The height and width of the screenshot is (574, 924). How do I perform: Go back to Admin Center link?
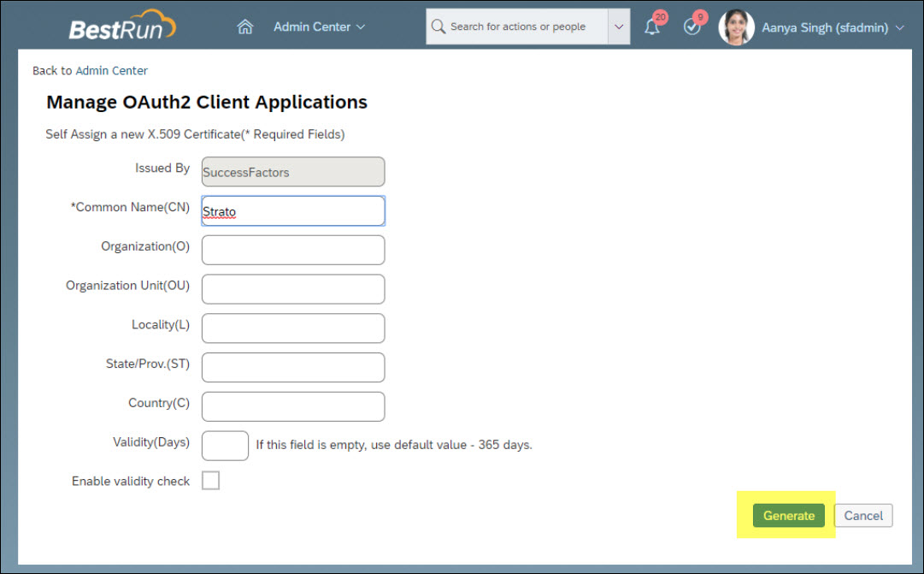90,70
